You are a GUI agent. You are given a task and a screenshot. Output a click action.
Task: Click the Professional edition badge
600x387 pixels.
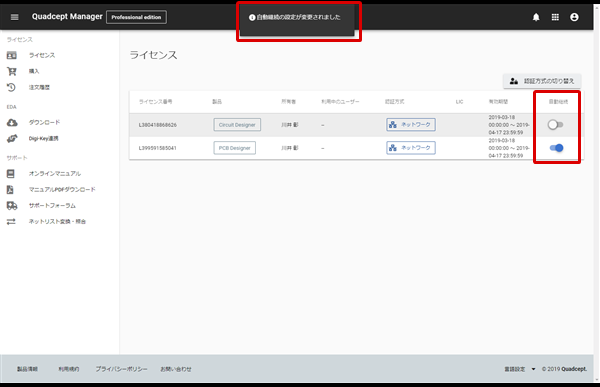coord(136,17)
